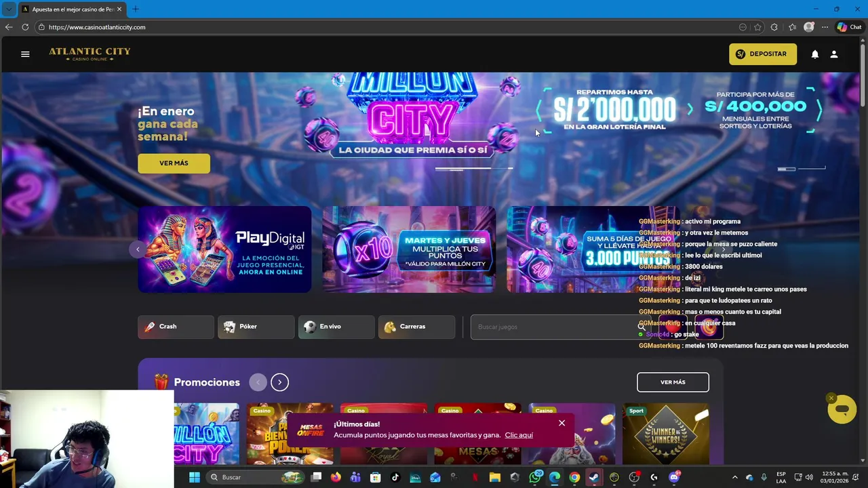
Task: Open the Bienvenida Poker promotion card
Action: (x=290, y=434)
